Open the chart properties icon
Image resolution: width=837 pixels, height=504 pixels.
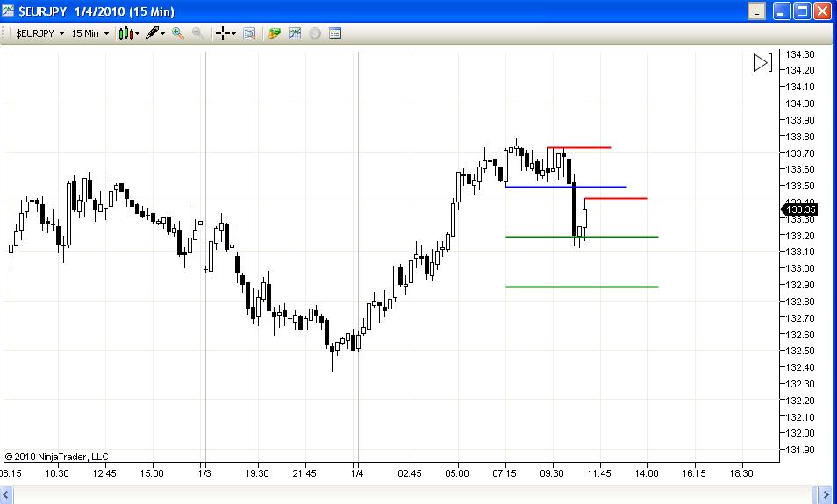point(335,33)
